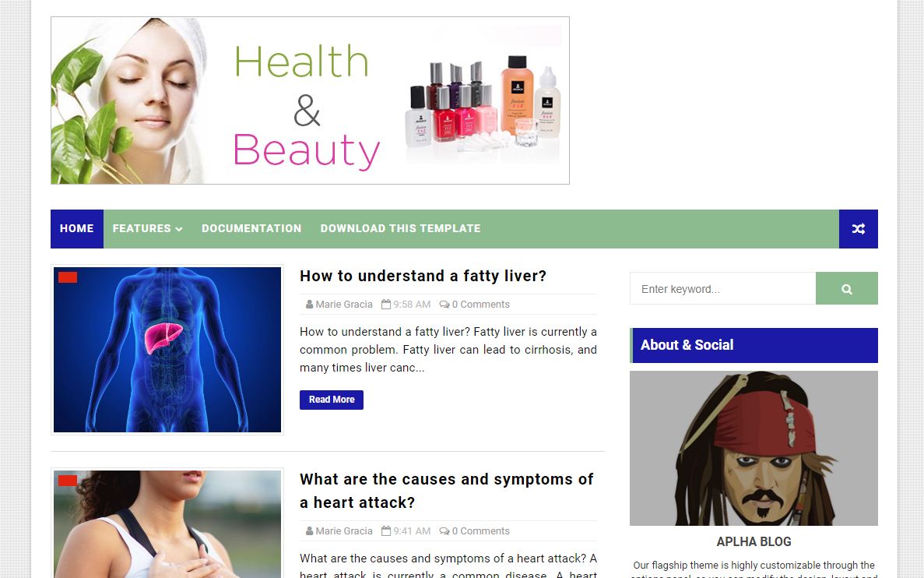
Task: Click the shuffle random post icon
Action: pos(858,229)
